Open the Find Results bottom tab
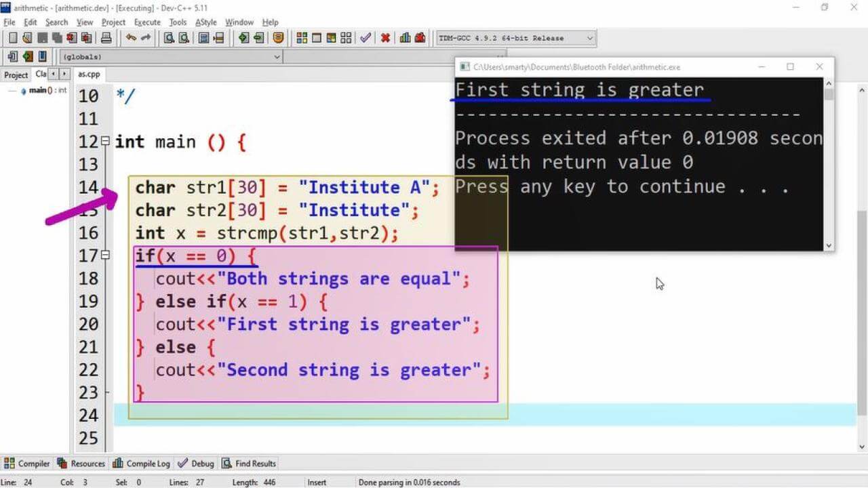868x488 pixels. [x=249, y=464]
